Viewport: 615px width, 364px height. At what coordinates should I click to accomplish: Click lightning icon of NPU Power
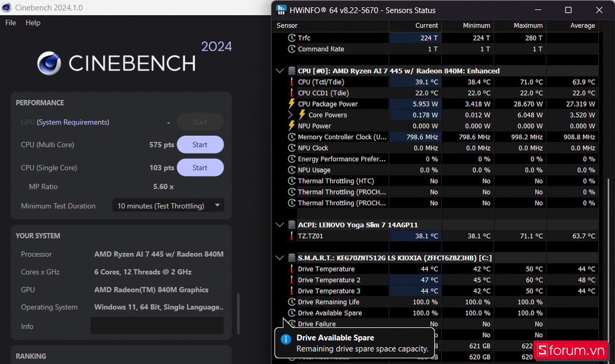292,126
